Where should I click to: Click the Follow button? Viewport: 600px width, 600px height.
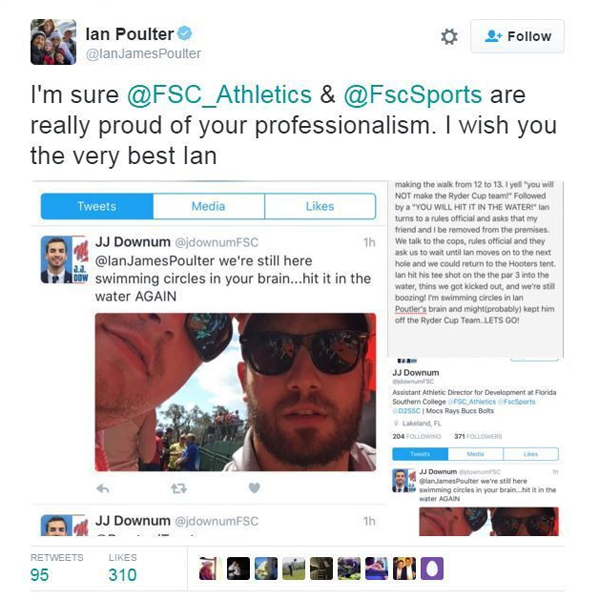pos(517,36)
